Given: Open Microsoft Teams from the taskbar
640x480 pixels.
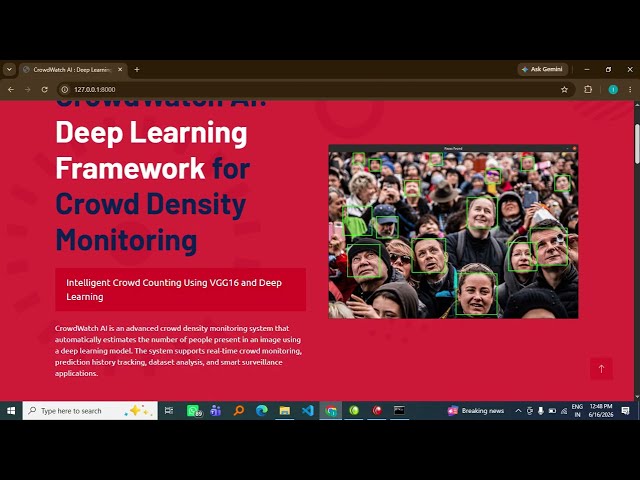Looking at the screenshot, I should pyautogui.click(x=216, y=411).
